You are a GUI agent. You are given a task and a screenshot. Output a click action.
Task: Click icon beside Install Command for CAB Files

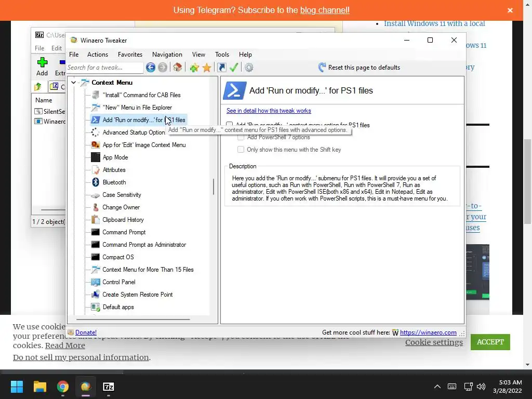(x=96, y=95)
